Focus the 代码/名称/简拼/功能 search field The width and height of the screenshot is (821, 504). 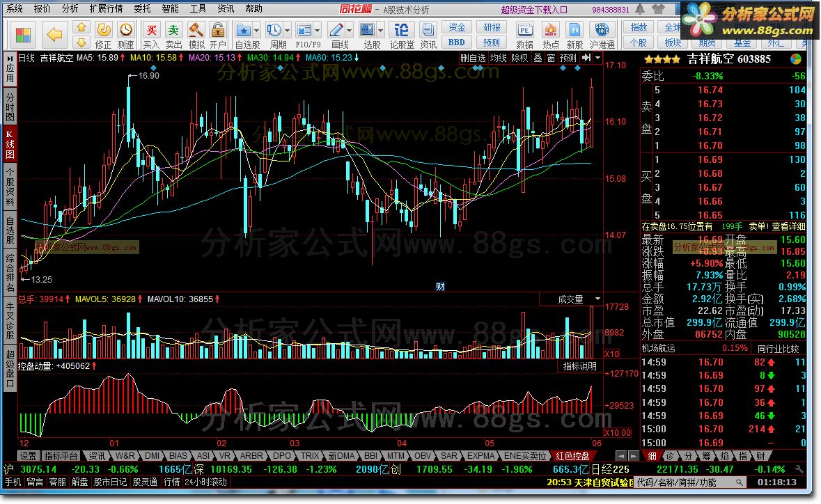[689, 482]
